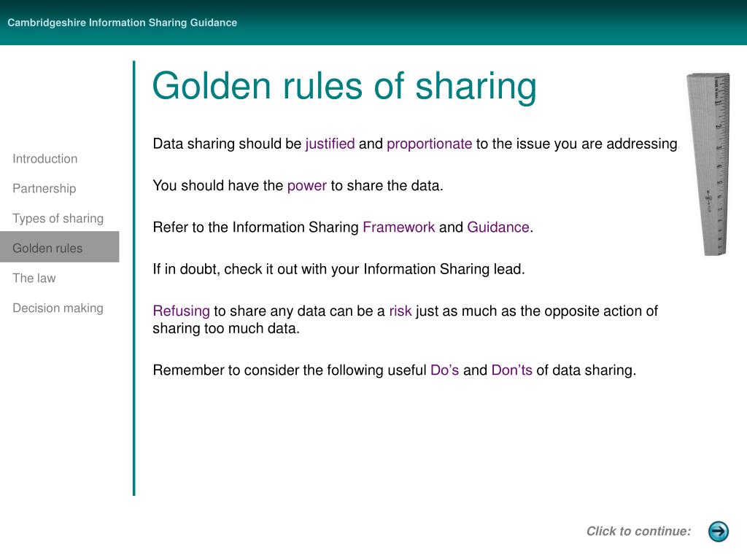The image size is (747, 560).
Task: Open The law section
Action: tap(34, 278)
